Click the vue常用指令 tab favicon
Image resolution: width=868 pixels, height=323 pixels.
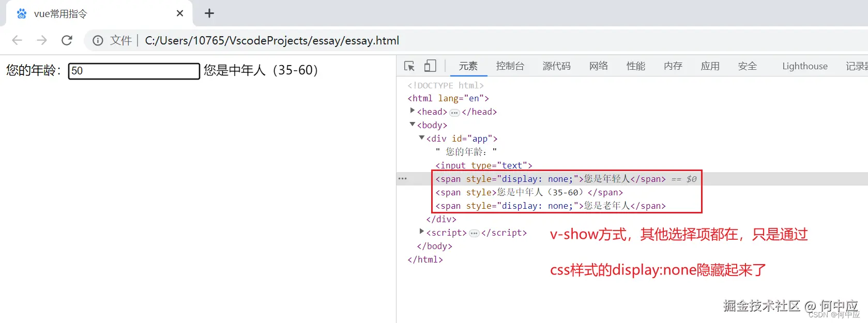click(22, 13)
